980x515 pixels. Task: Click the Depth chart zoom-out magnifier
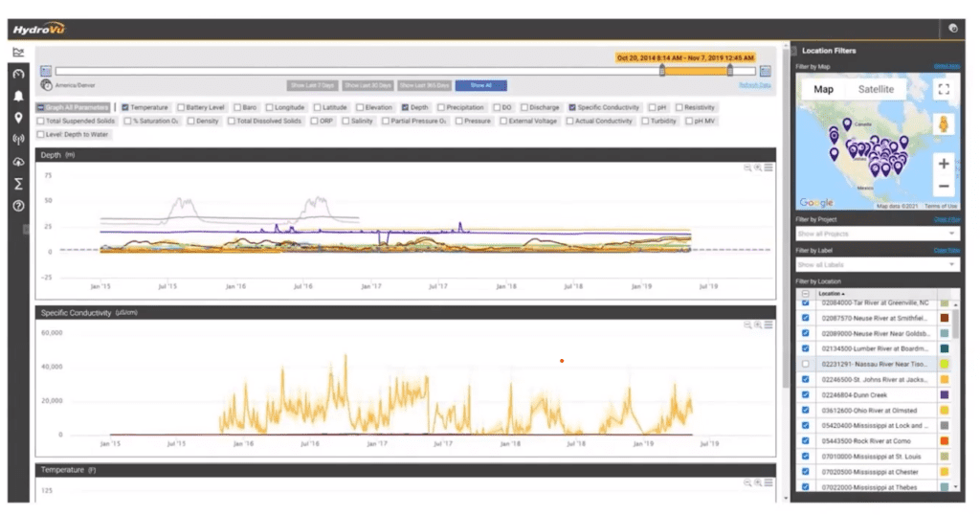746,168
